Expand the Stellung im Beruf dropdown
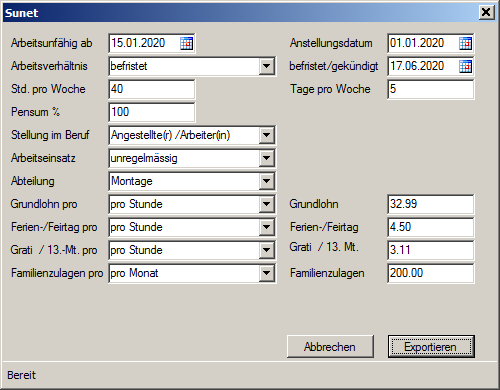 click(x=266, y=135)
